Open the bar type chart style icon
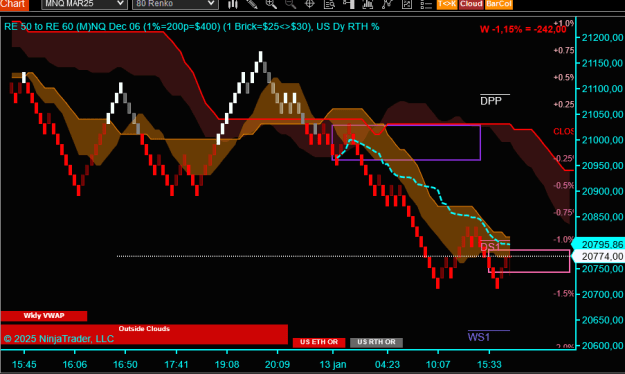The height and width of the screenshot is (374, 625). [x=233, y=4]
